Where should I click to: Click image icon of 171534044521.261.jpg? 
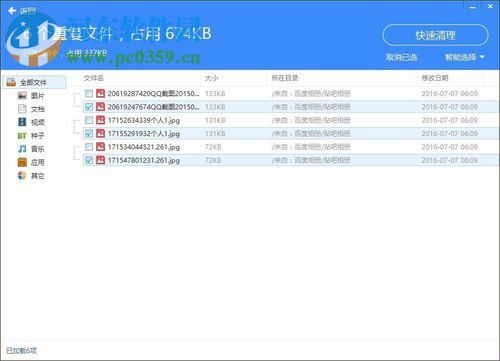[100, 147]
